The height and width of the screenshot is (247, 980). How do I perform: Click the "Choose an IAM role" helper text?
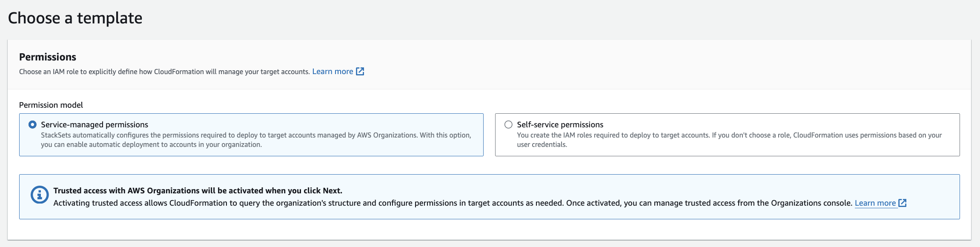click(164, 72)
